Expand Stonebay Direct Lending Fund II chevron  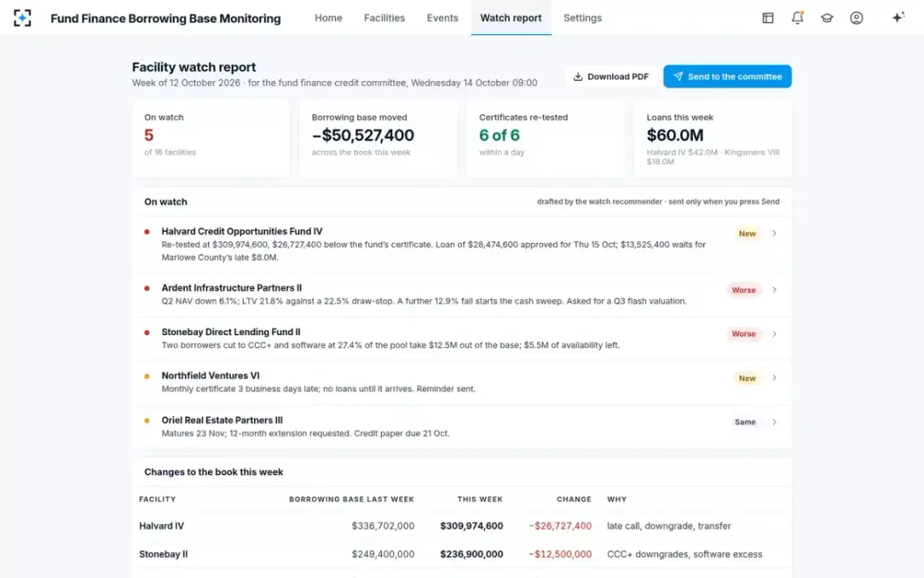pyautogui.click(x=774, y=334)
